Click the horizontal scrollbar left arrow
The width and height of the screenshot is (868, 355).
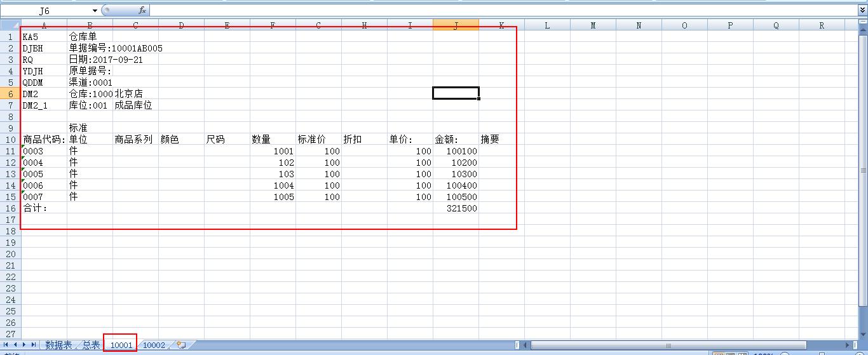tap(526, 345)
